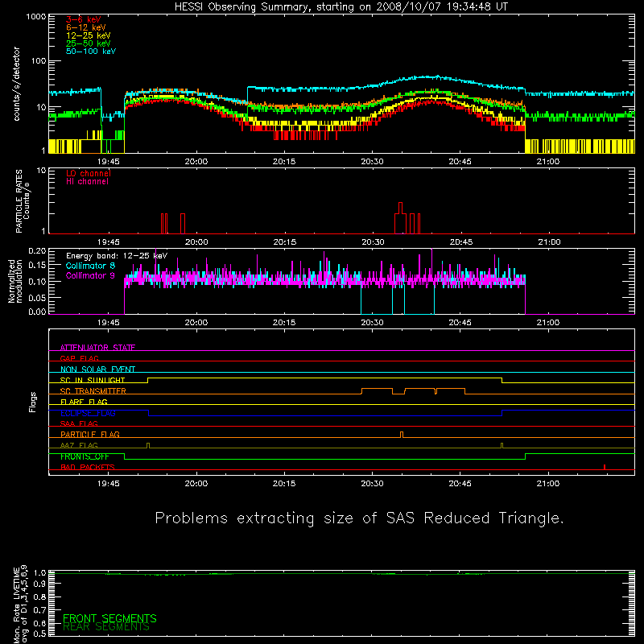Viewport: 644px width, 644px height.
Task: Select the cyan 50-100 keV legend label
Action: pyautogui.click(x=91, y=52)
